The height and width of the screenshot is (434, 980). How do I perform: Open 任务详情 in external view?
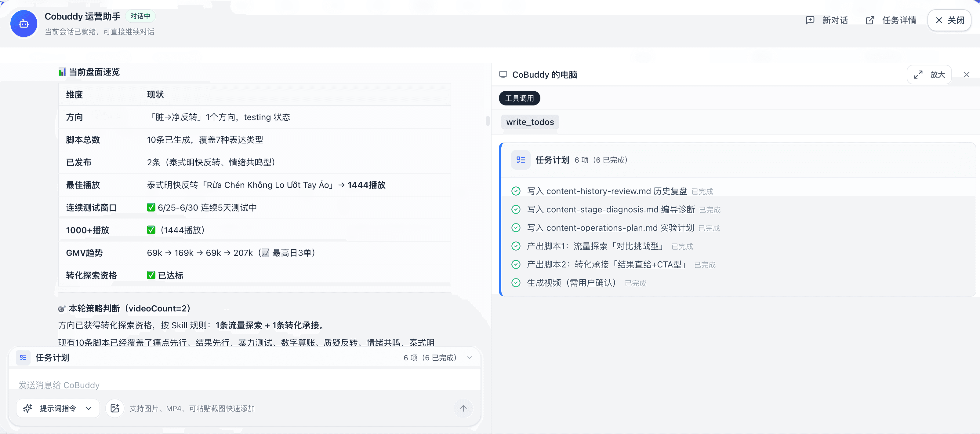click(891, 20)
